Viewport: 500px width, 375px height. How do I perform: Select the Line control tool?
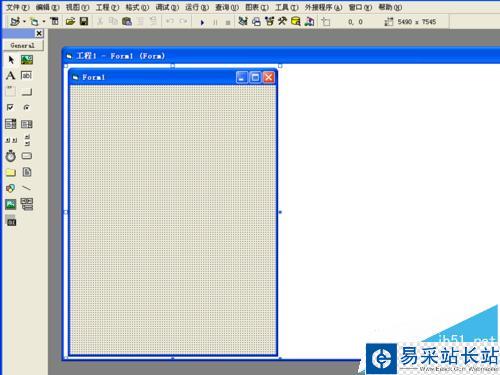click(x=27, y=188)
